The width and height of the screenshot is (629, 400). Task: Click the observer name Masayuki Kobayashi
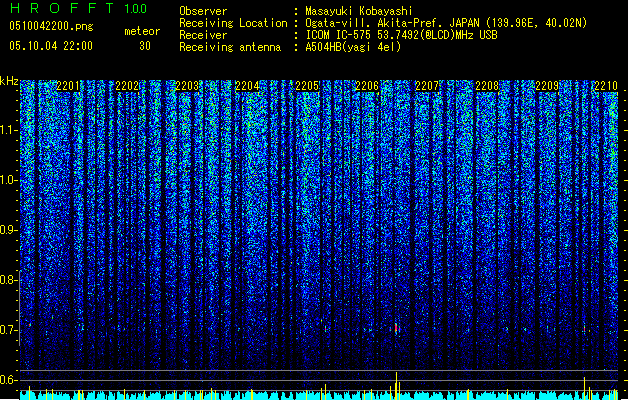(359, 11)
